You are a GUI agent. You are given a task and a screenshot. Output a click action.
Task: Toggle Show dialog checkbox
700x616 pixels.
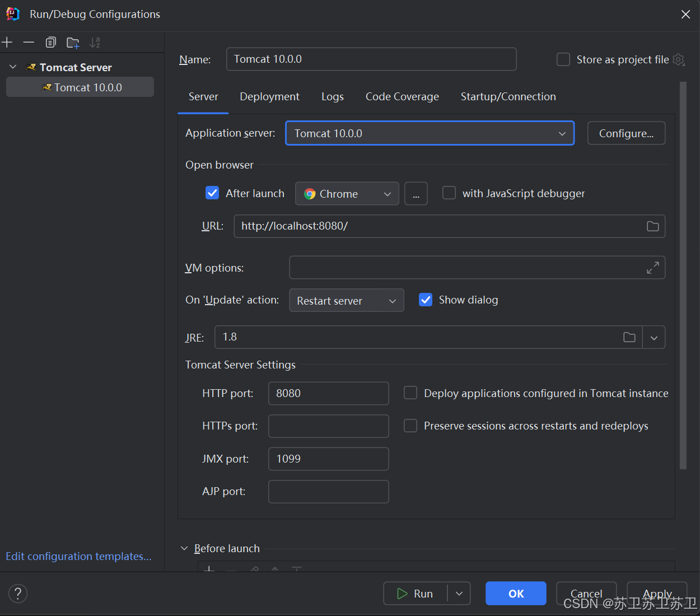click(426, 300)
